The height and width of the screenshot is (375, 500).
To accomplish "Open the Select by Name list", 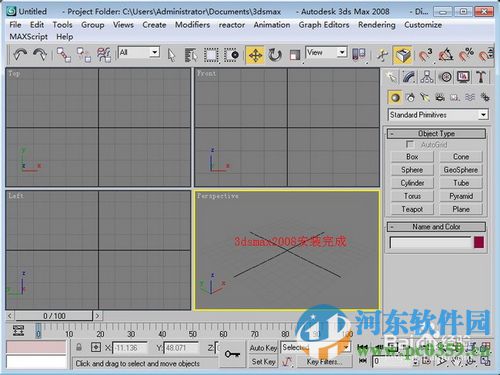I will 191,55.
